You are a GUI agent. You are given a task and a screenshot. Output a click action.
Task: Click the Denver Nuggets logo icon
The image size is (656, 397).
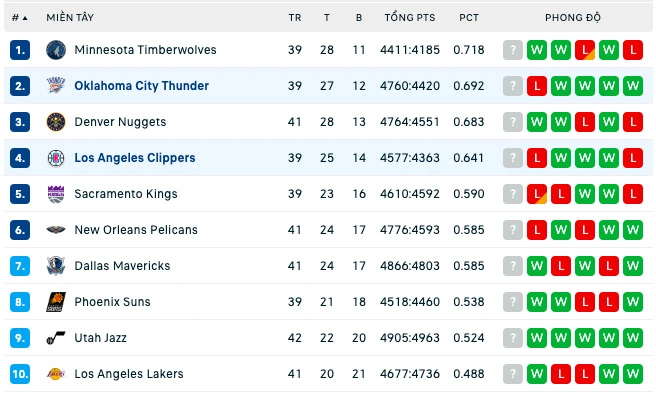56,122
